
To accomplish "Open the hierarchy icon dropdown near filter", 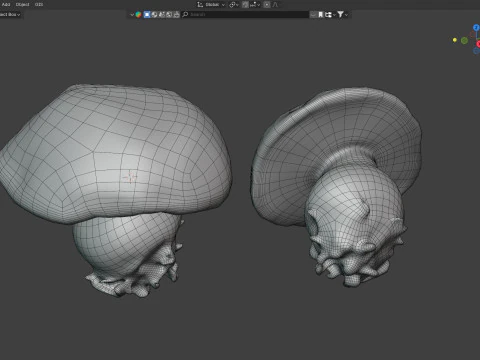I will (x=330, y=14).
